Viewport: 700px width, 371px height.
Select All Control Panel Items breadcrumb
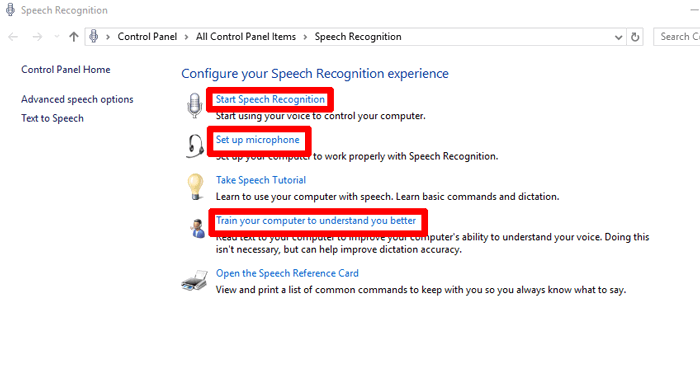[246, 37]
